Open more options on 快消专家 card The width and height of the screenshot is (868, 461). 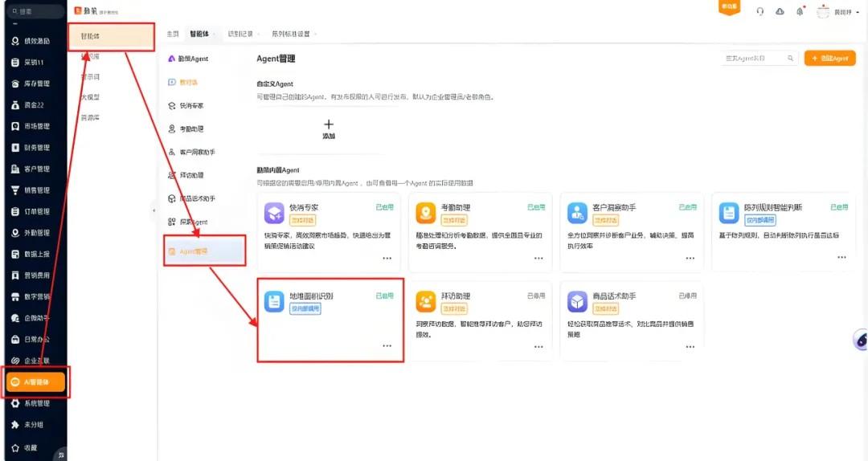point(387,258)
